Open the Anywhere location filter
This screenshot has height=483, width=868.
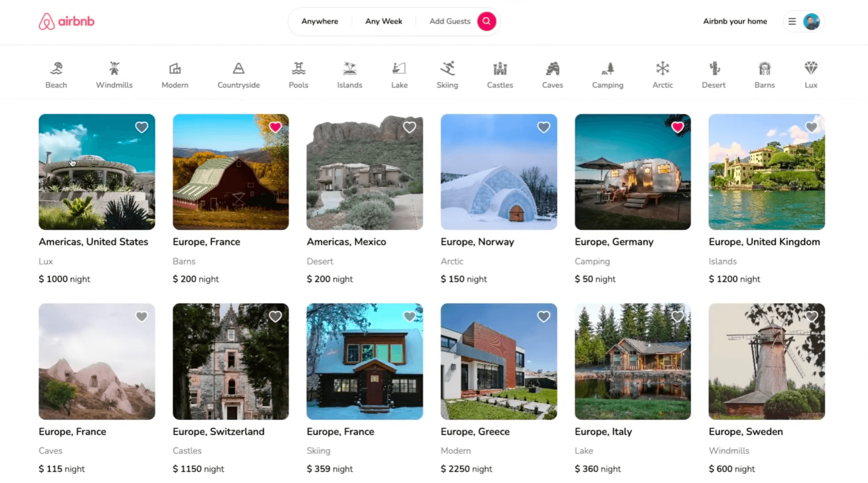[320, 21]
